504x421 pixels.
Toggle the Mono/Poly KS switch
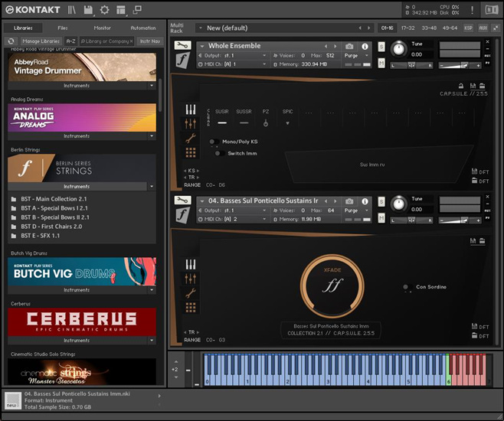pos(213,142)
